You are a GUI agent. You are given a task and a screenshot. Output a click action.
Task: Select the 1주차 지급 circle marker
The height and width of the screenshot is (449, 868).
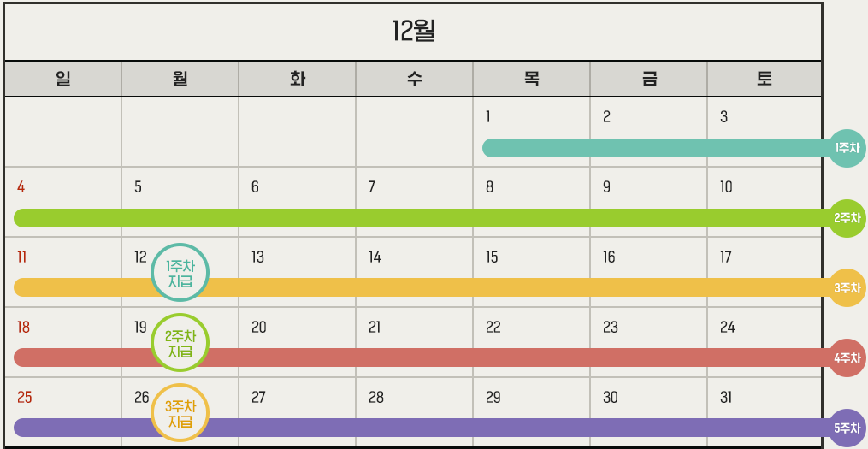[x=180, y=273]
